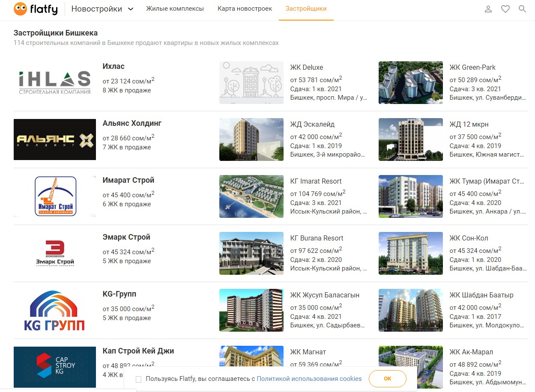Image resolution: width=535 pixels, height=392 pixels.
Task: Open the Имарат Строй logo
Action: 55,196
